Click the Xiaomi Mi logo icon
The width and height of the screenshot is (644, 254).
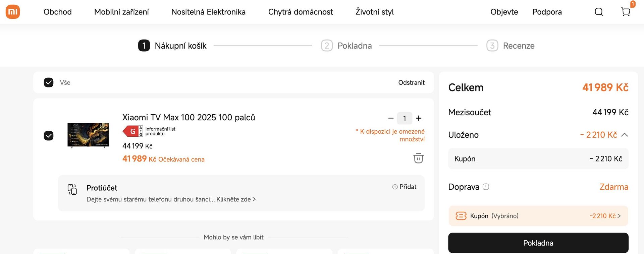13,12
